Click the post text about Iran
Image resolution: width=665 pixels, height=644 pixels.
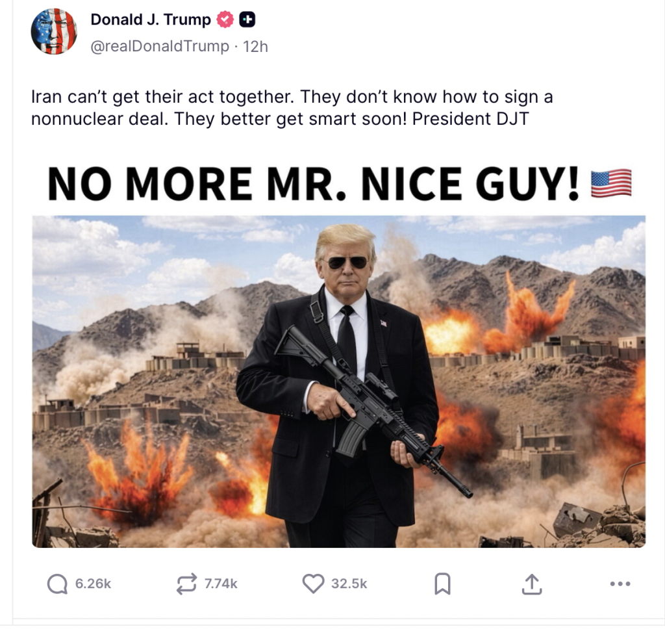(x=292, y=108)
